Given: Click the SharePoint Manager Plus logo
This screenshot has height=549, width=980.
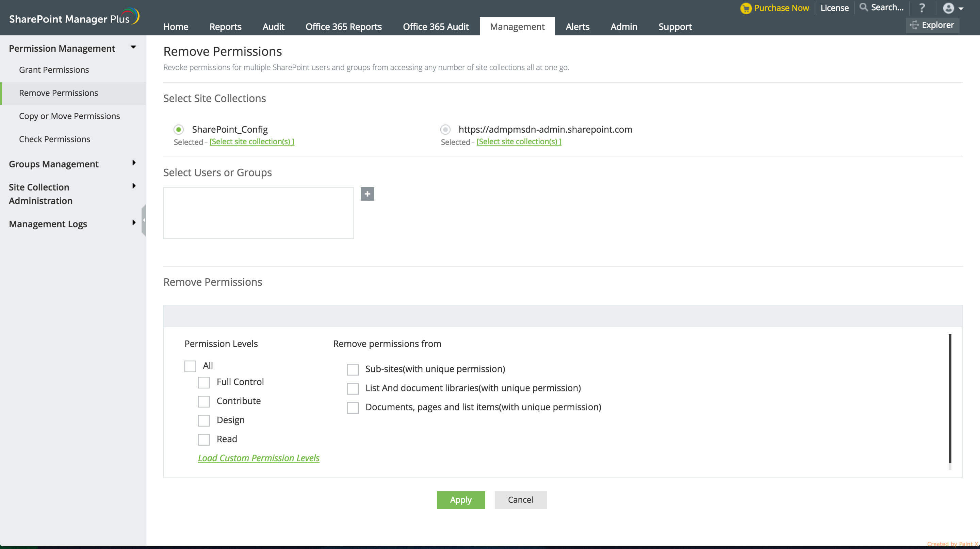Looking at the screenshot, I should tap(74, 17).
